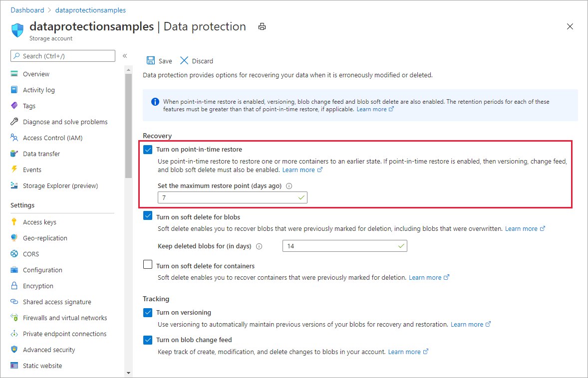Open Dashboard from the breadcrumb
Image resolution: width=588 pixels, height=378 pixels.
27,10
